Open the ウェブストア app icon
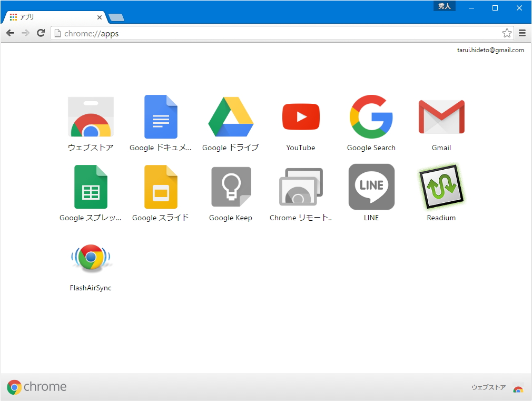532x401 pixels. tap(91, 117)
